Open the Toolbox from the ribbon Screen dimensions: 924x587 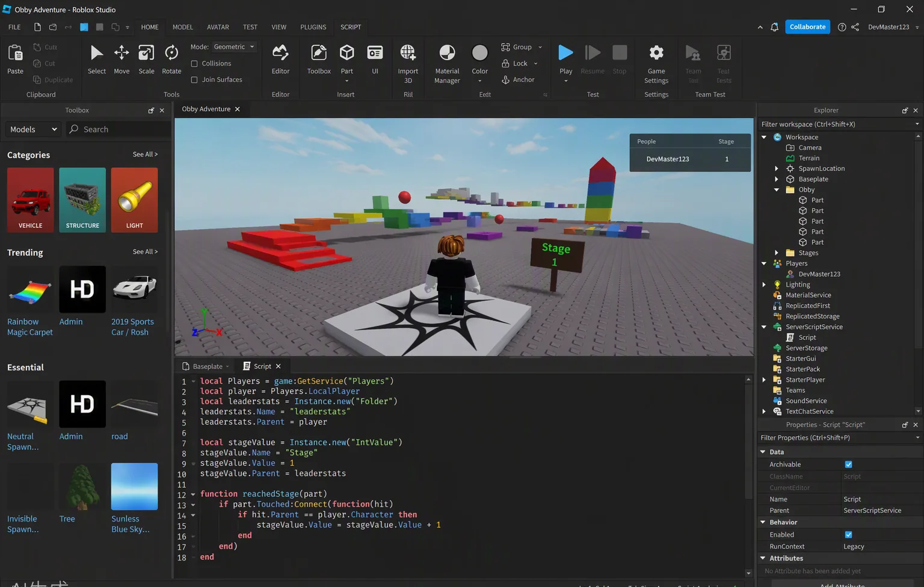[319, 60]
